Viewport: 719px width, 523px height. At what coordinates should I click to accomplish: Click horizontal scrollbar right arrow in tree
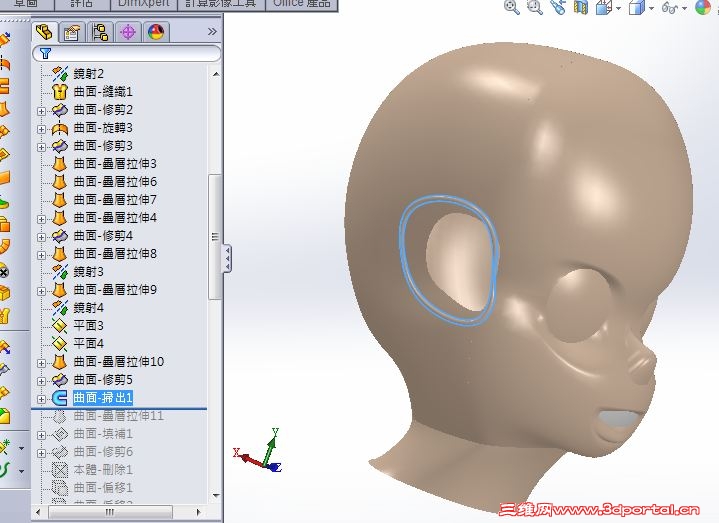click(x=199, y=512)
